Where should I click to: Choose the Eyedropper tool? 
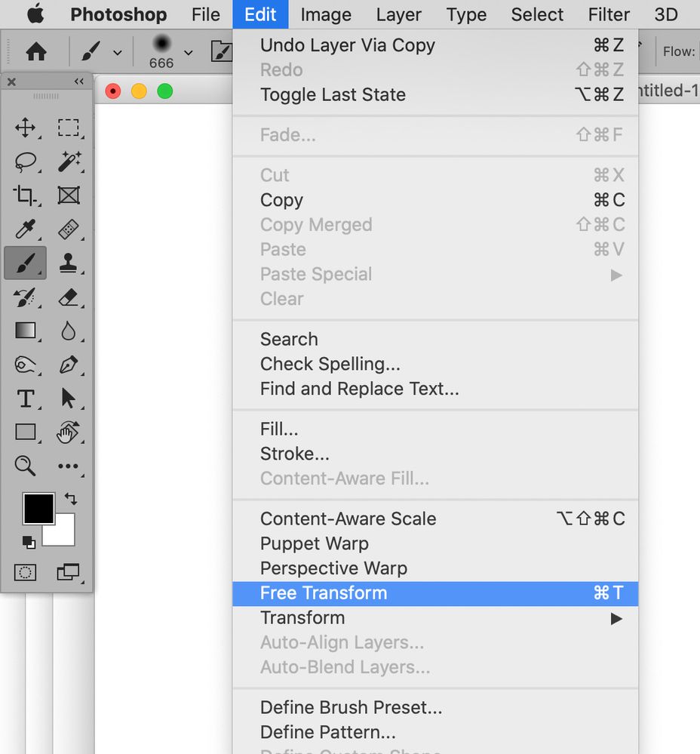(x=25, y=229)
